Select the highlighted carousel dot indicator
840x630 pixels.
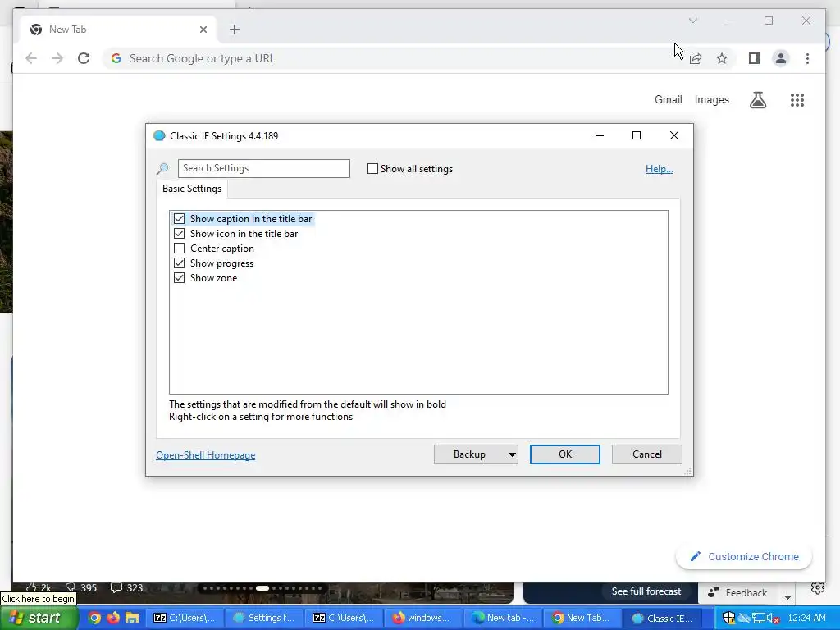tap(262, 587)
